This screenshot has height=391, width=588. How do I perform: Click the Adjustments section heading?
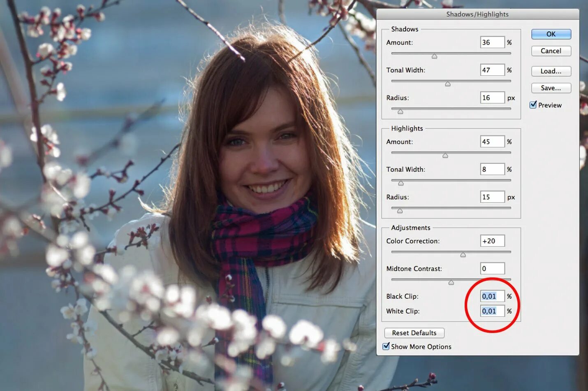click(x=411, y=228)
